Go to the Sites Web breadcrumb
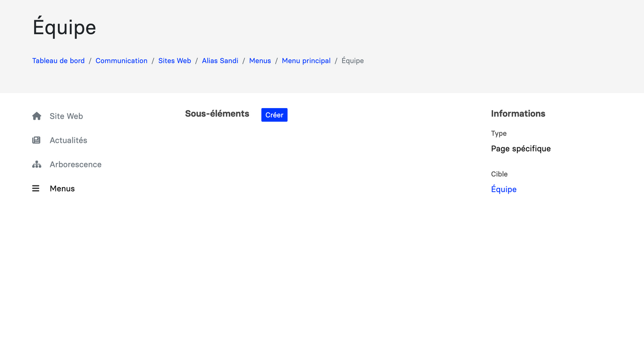This screenshot has height=362, width=644. click(175, 61)
